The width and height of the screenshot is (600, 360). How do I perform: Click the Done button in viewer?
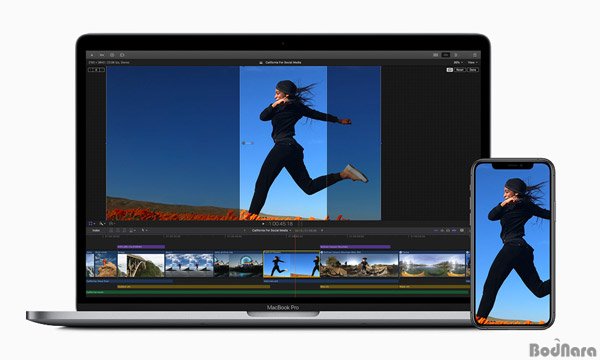click(473, 70)
